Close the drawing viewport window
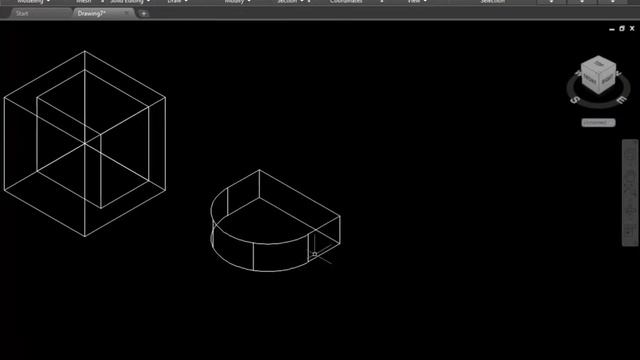This screenshot has width=640, height=360. 632,29
